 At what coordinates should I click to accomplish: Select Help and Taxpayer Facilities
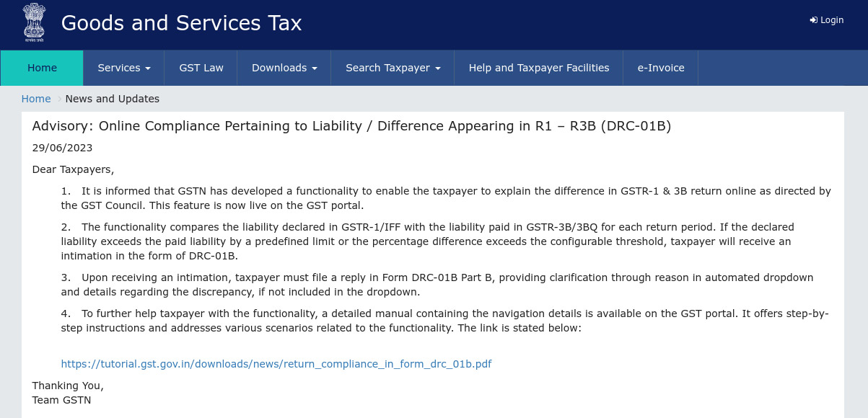point(539,68)
